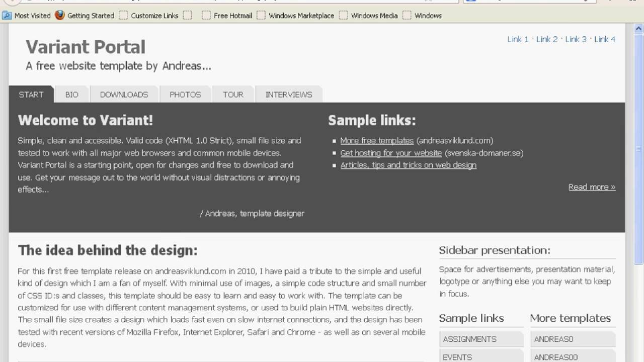This screenshot has width=644, height=362.
Task: Click the Most Visited bookmarks folder icon
Action: (x=7, y=16)
